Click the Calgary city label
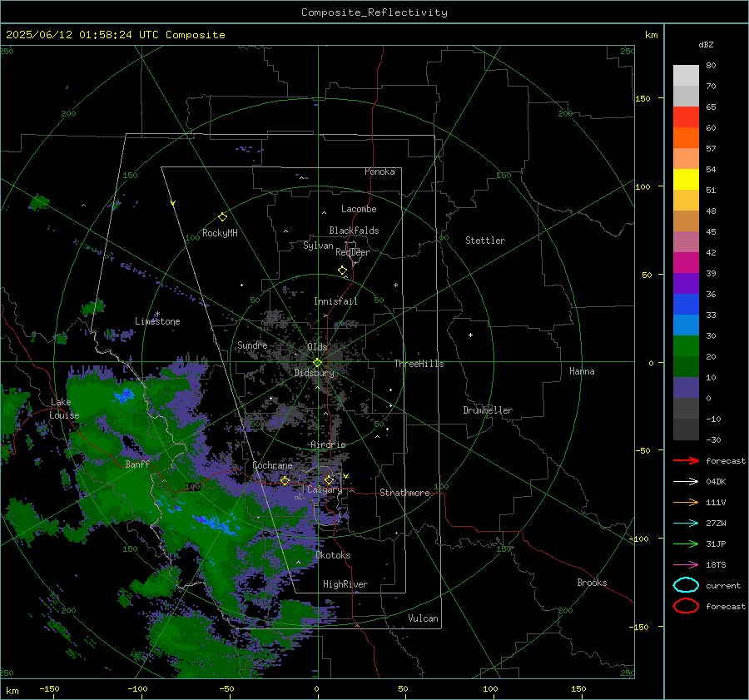This screenshot has width=749, height=700. (325, 489)
